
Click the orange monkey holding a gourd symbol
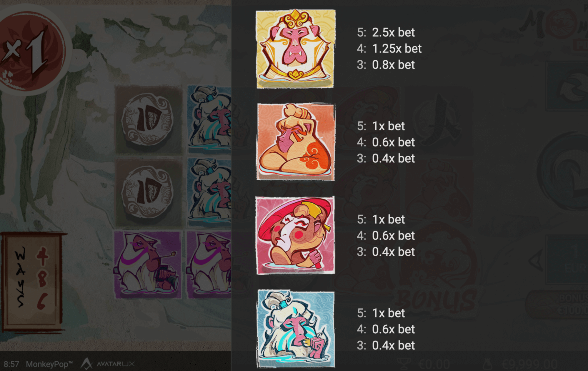(x=296, y=142)
